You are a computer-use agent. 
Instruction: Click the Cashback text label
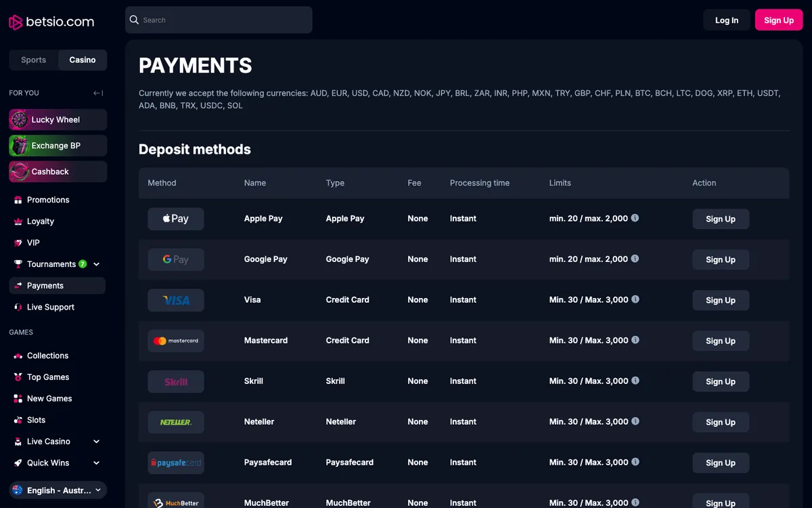pos(50,171)
